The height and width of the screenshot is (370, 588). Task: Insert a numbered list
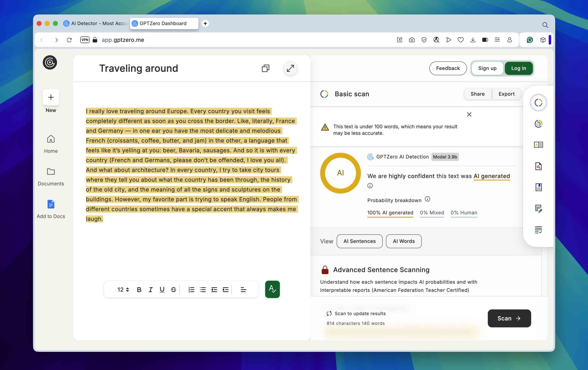(191, 290)
